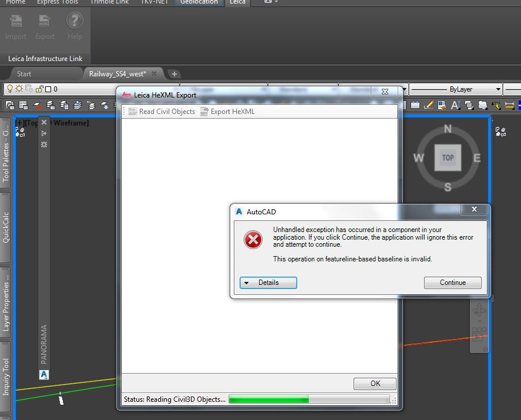Image resolution: width=521 pixels, height=420 pixels.
Task: Click the white layer color swatch
Action: [48, 89]
